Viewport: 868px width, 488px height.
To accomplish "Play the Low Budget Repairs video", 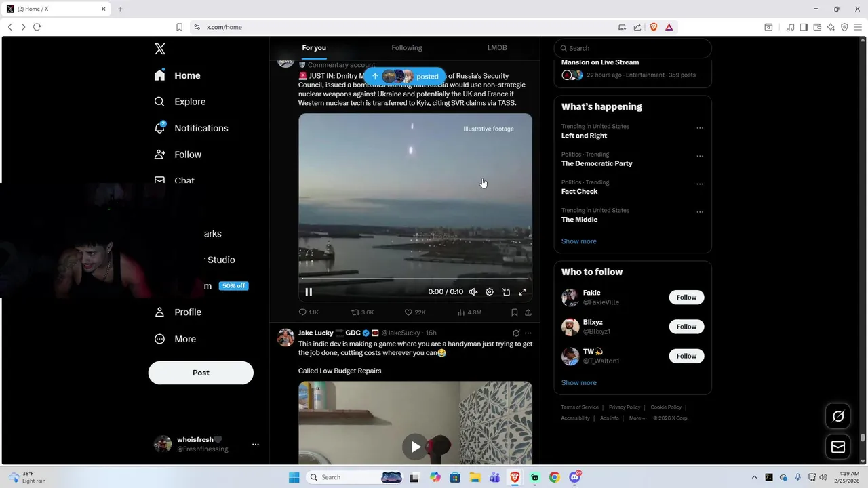I will point(415,446).
